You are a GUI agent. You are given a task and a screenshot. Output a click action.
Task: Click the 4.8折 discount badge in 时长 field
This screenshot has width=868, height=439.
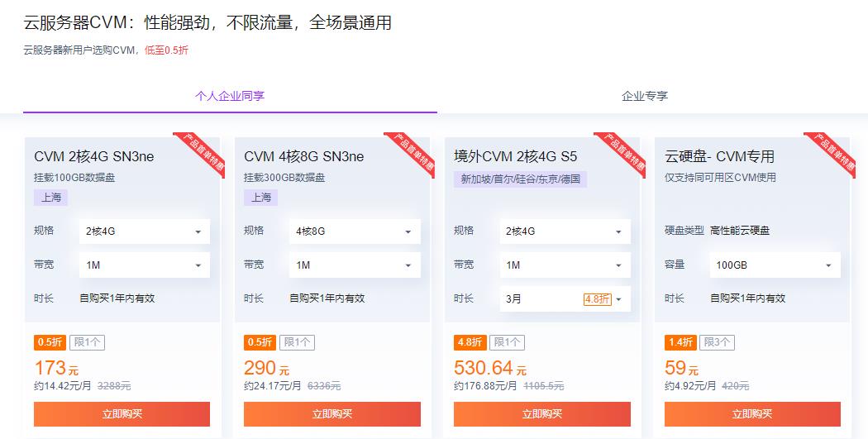coord(598,299)
